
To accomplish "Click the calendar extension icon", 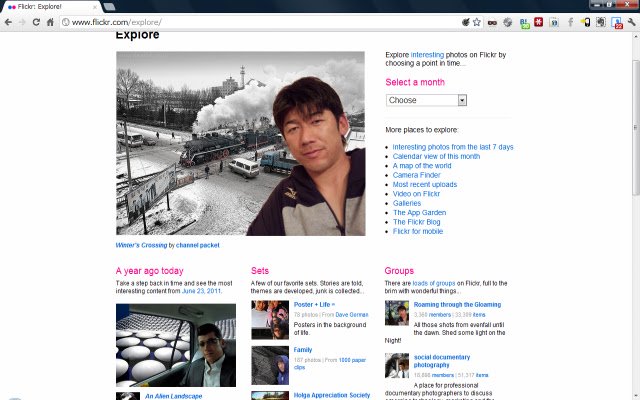I will [554, 22].
